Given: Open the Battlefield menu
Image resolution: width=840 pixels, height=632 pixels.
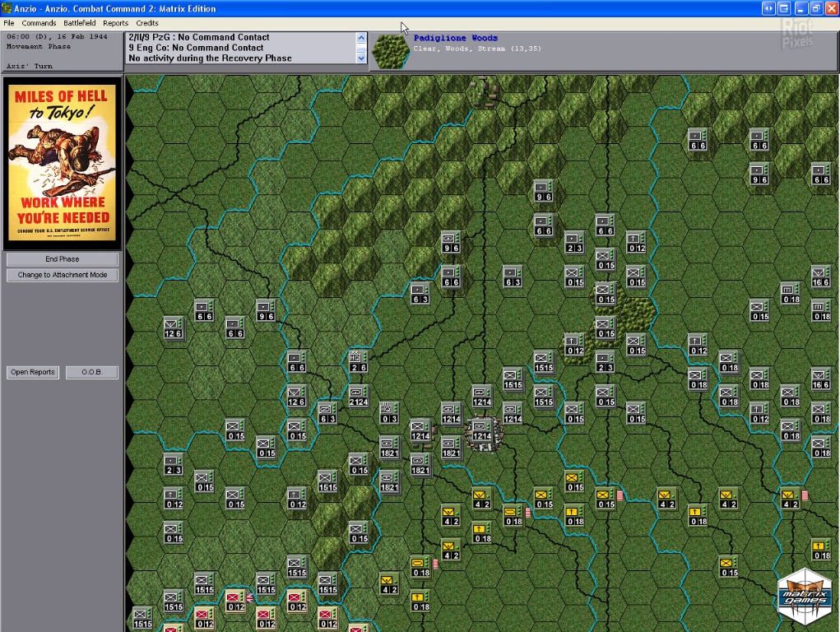Looking at the screenshot, I should click(80, 23).
